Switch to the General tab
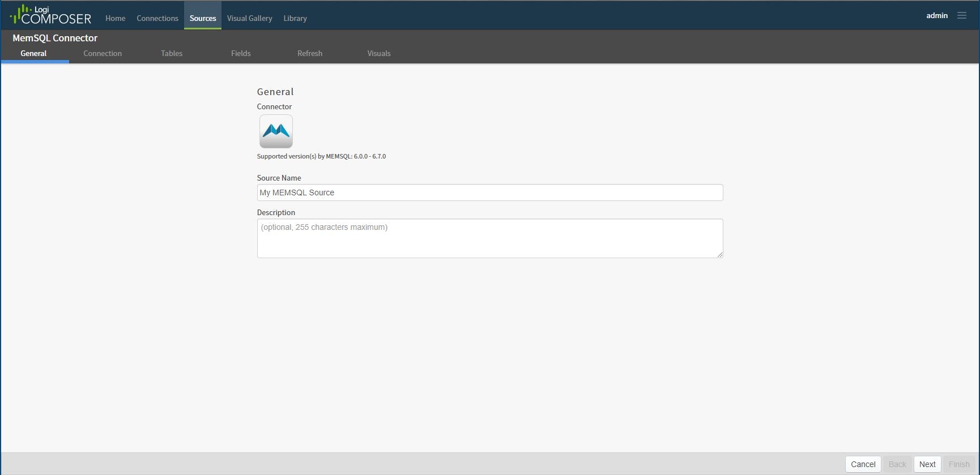The width and height of the screenshot is (980, 475). (x=34, y=53)
